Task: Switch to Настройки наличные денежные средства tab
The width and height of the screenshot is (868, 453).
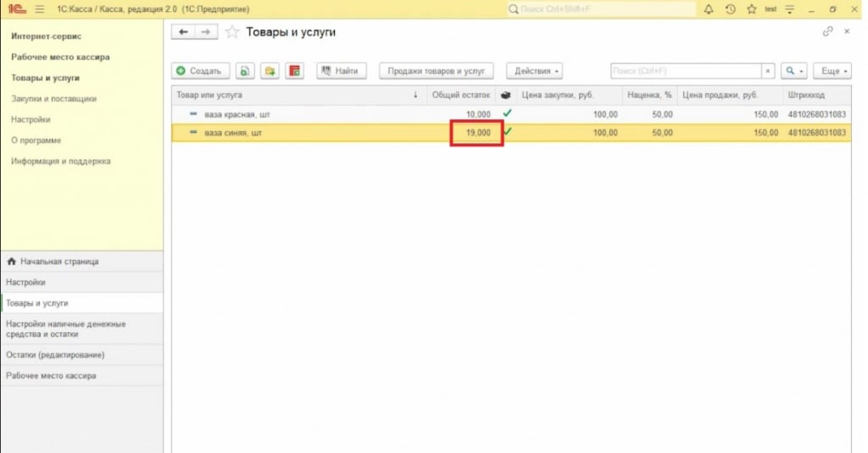Action: (82, 329)
